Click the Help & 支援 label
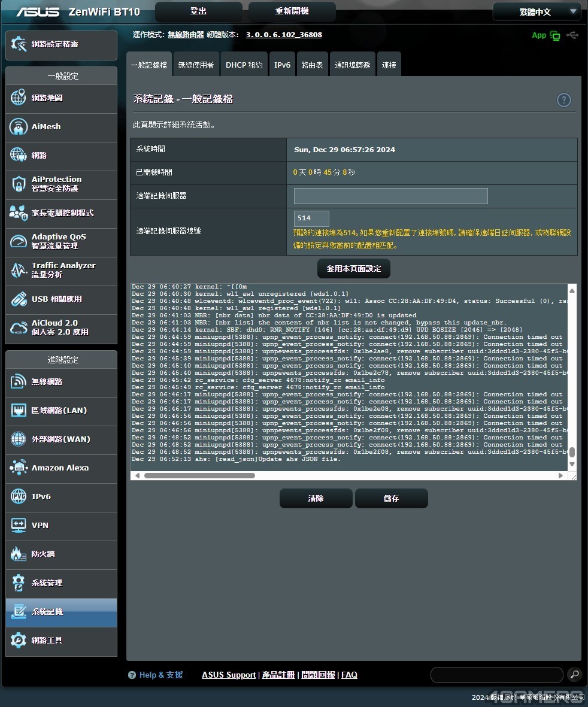588x707 pixels. [x=161, y=675]
